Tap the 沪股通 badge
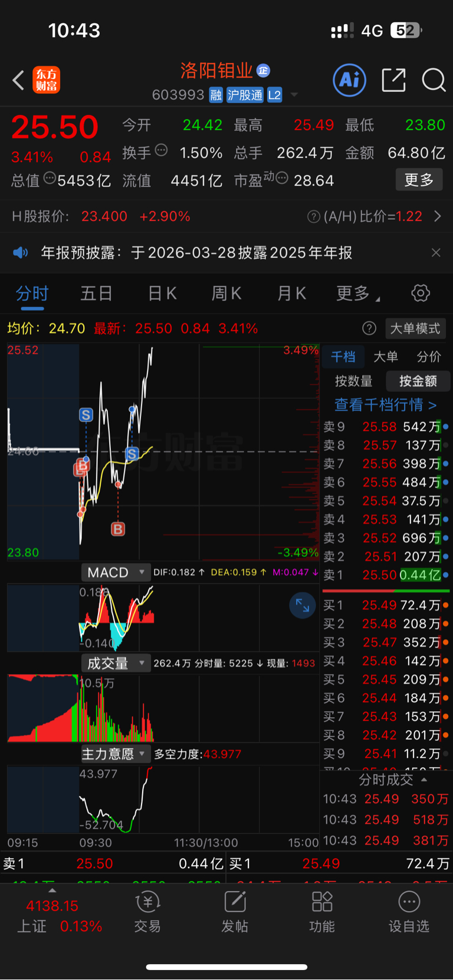Image resolution: width=453 pixels, height=980 pixels. click(245, 95)
